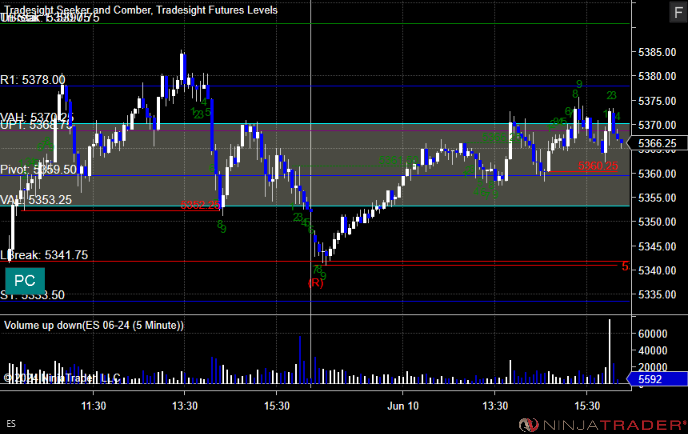Click the Jun 10 date label on time axis

(x=403, y=406)
